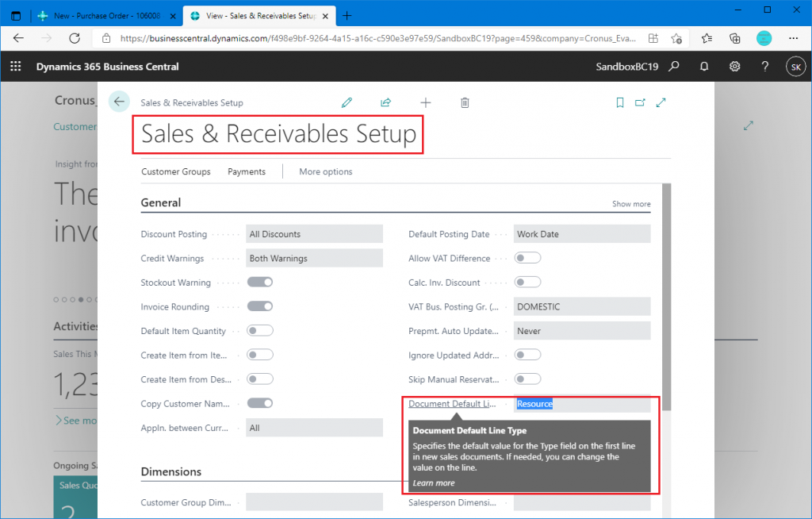The image size is (812, 519).
Task: Open page in new window icon
Action: click(640, 102)
